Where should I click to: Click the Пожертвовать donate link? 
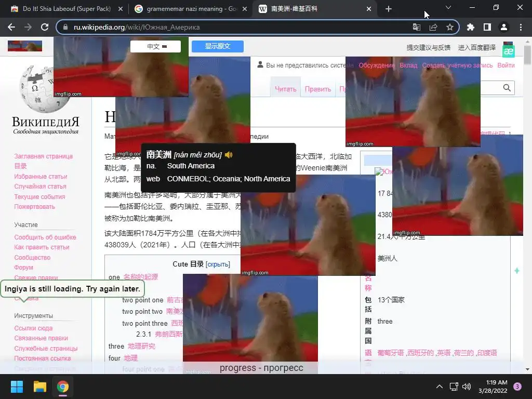tap(35, 207)
